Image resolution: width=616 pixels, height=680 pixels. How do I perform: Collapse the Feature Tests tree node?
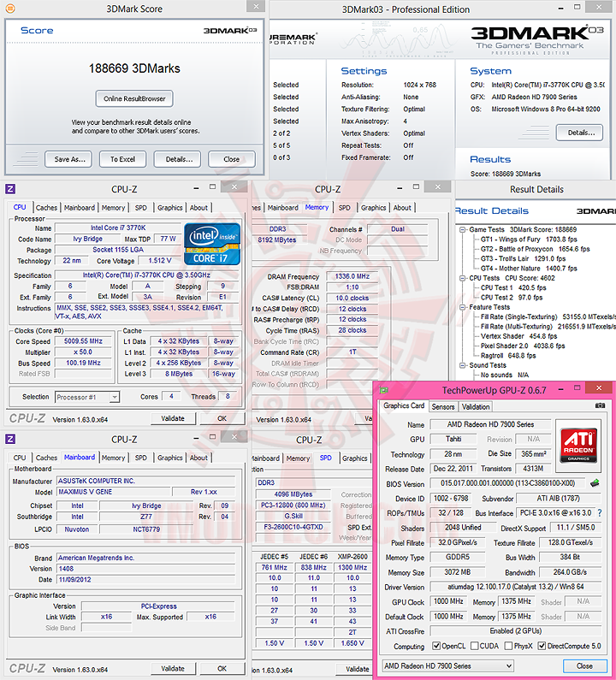(x=463, y=307)
